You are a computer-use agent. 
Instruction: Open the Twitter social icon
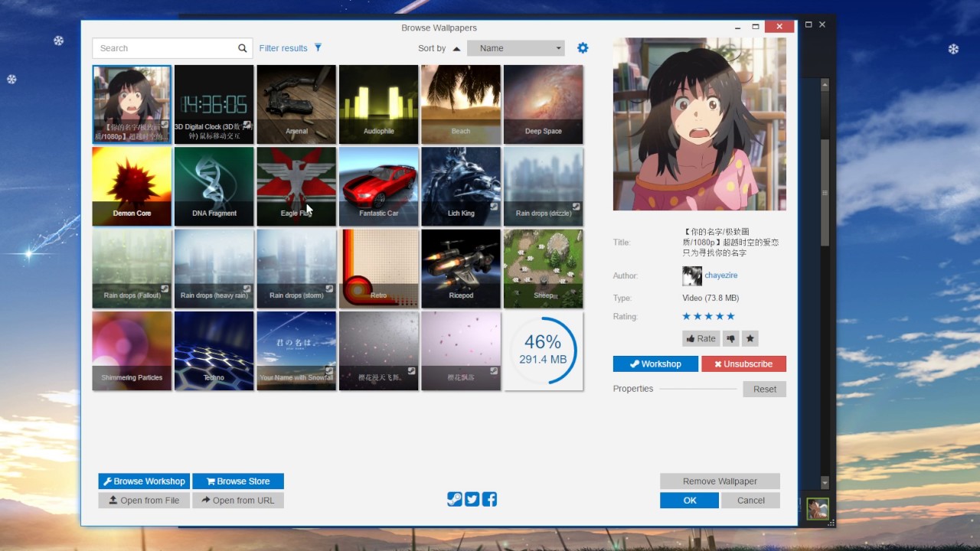(472, 499)
